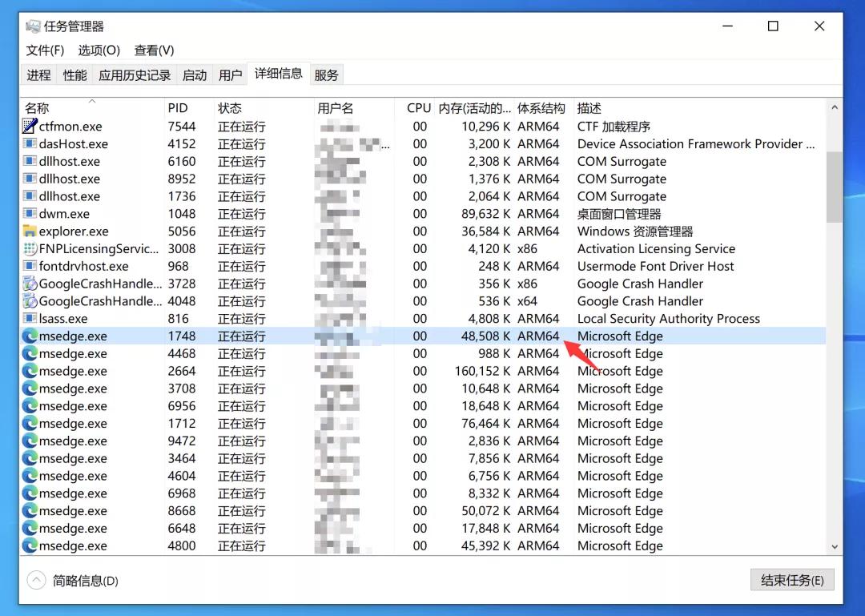Open the 文件(F) menu
This screenshot has height=616, width=865.
[44, 50]
